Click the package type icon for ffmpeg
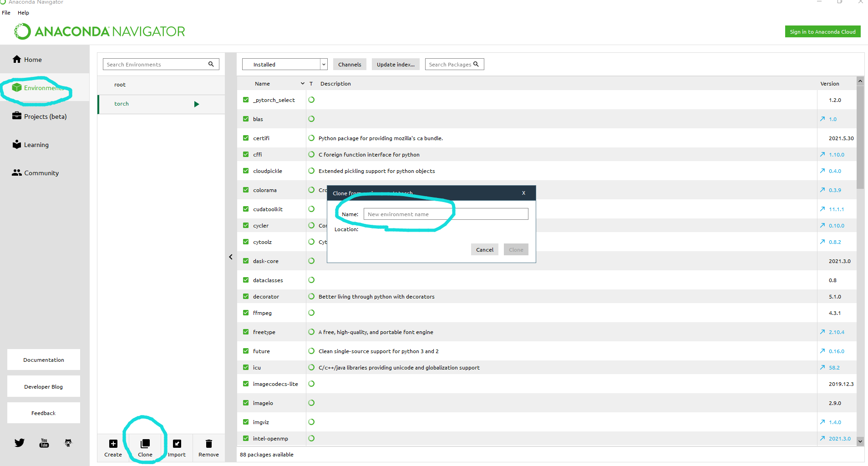The width and height of the screenshot is (868, 466). click(x=311, y=313)
